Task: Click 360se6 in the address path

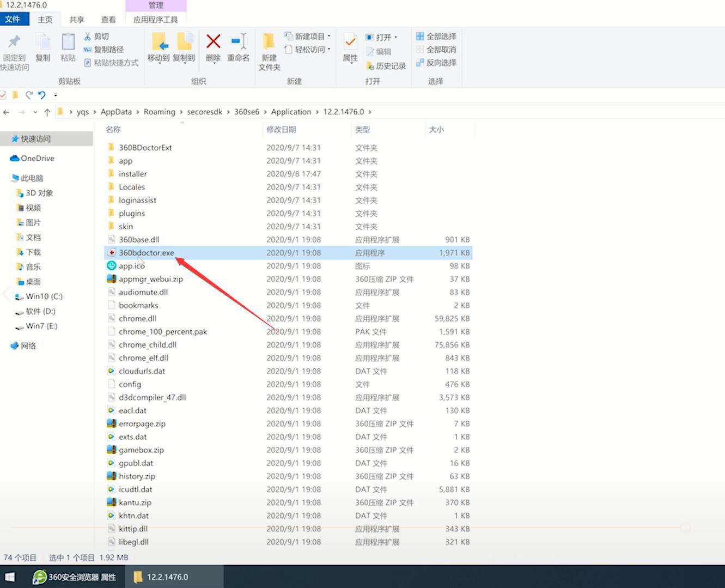Action: coord(247,112)
